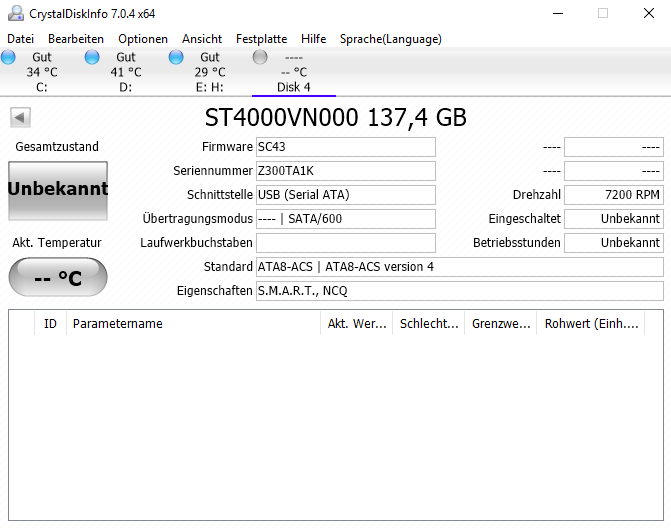Minimize the CrystalDiskInfo window
Viewport: 671px width, 528px height.
pos(558,13)
